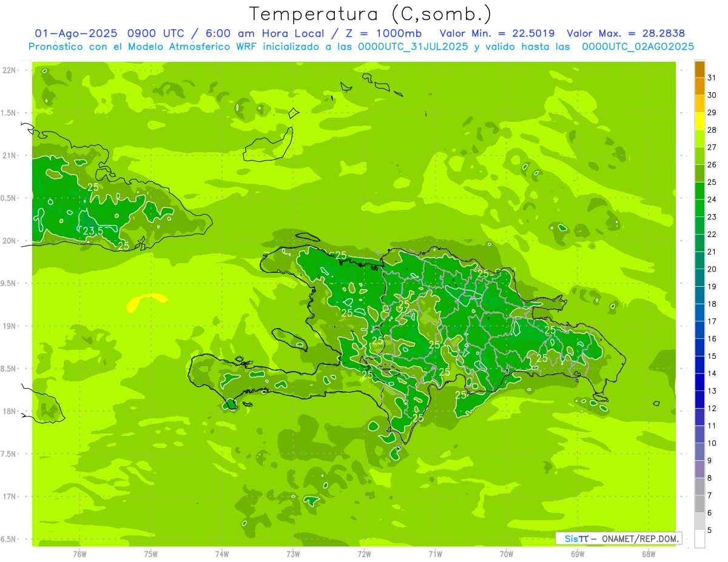Click the '1.5N' latitude label
728x562 pixels.
click(x=9, y=113)
